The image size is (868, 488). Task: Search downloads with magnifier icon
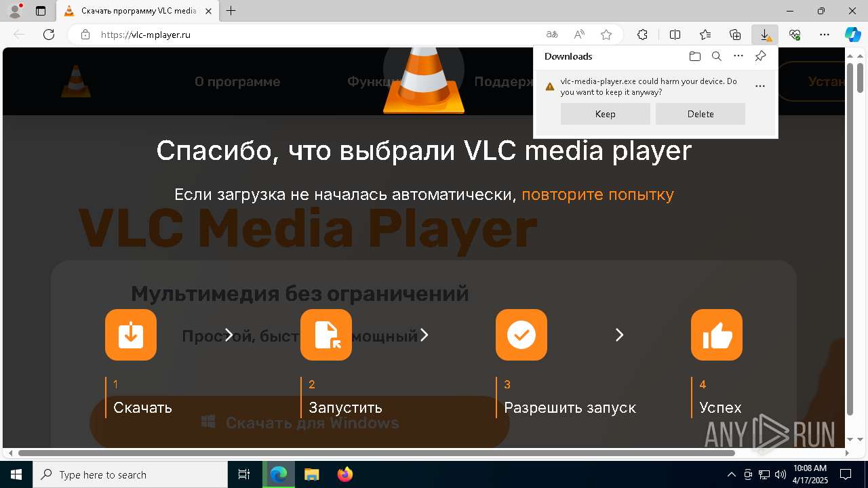716,56
